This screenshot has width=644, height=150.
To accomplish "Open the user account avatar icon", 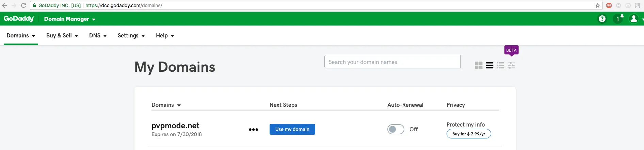I will click(634, 19).
